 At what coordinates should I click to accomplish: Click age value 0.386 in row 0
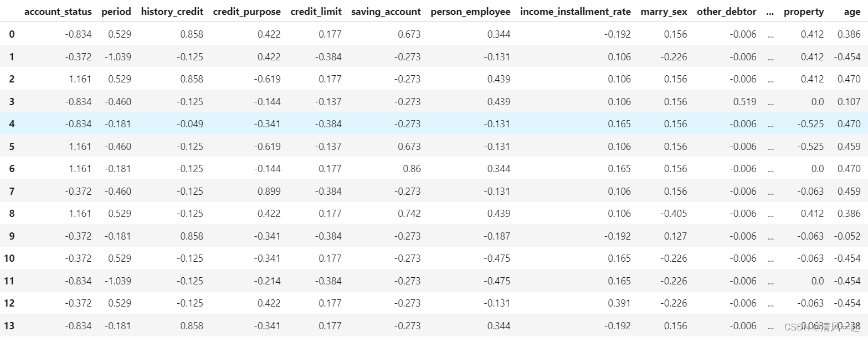(850, 34)
